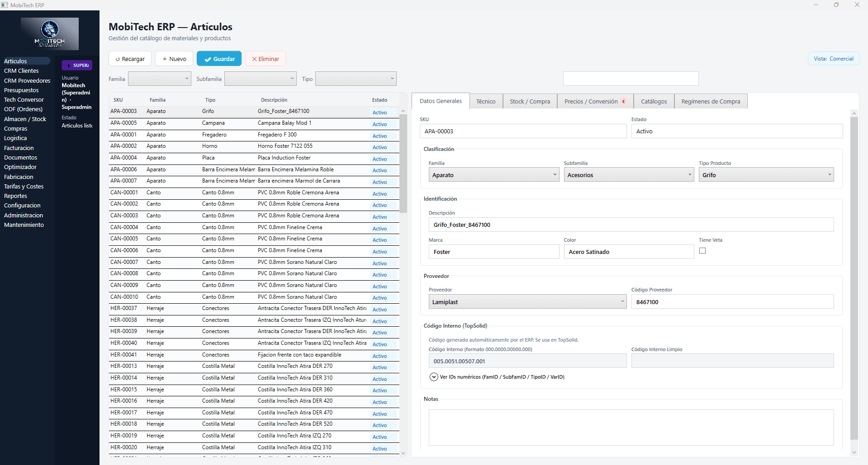Screen dimensions: 868x465
Task: Click Eliminar button with X icon
Action: (x=265, y=59)
